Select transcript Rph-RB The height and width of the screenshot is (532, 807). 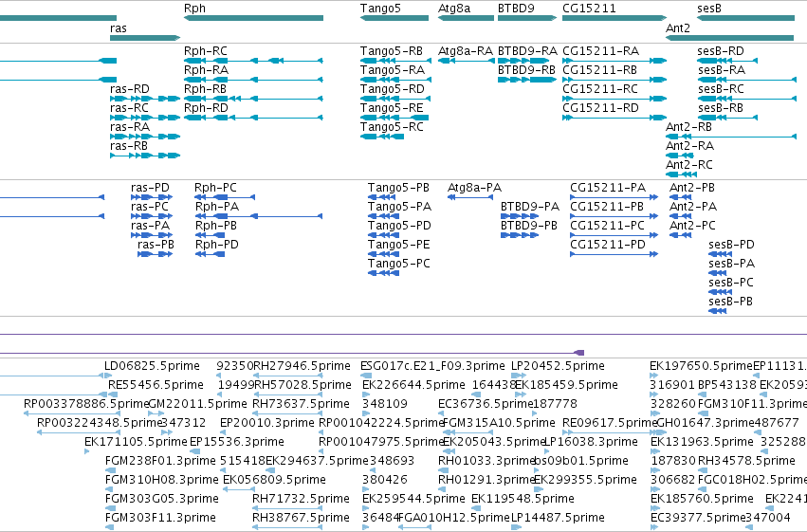tap(205, 89)
